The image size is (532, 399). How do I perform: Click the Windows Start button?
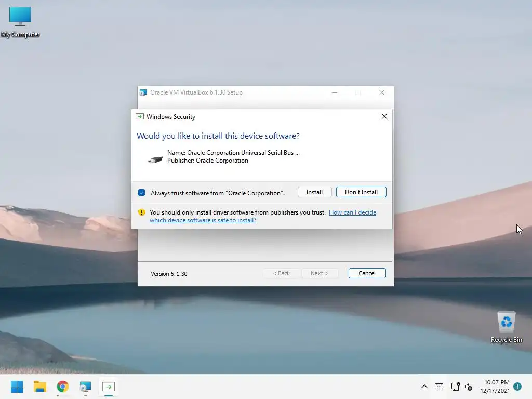click(x=17, y=387)
